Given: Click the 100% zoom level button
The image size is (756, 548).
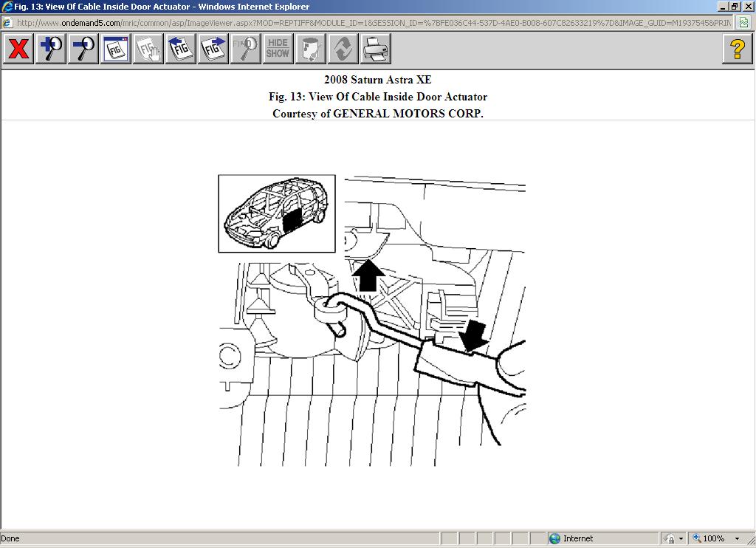Looking at the screenshot, I should 709,538.
